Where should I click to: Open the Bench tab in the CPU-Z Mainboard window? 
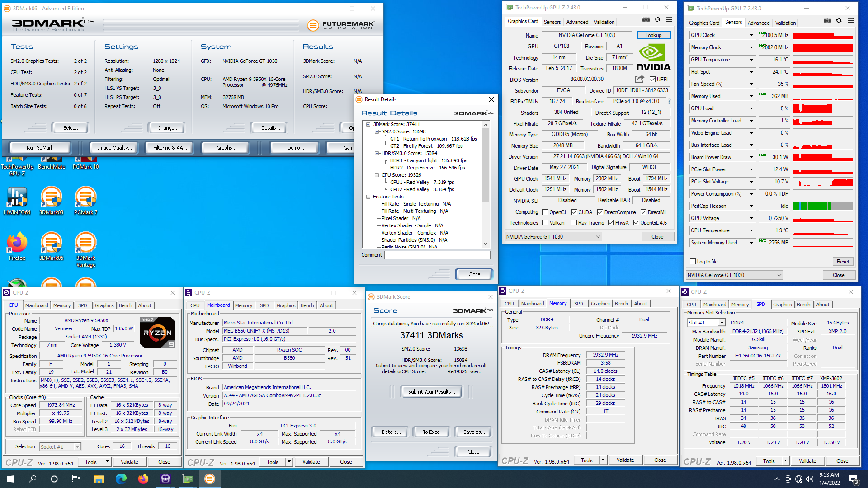(x=307, y=305)
